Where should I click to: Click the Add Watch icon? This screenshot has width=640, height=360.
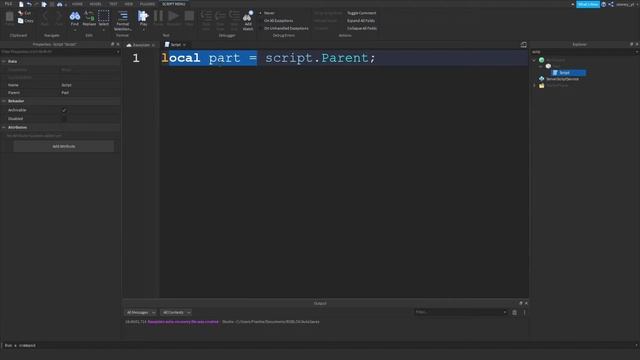click(248, 16)
